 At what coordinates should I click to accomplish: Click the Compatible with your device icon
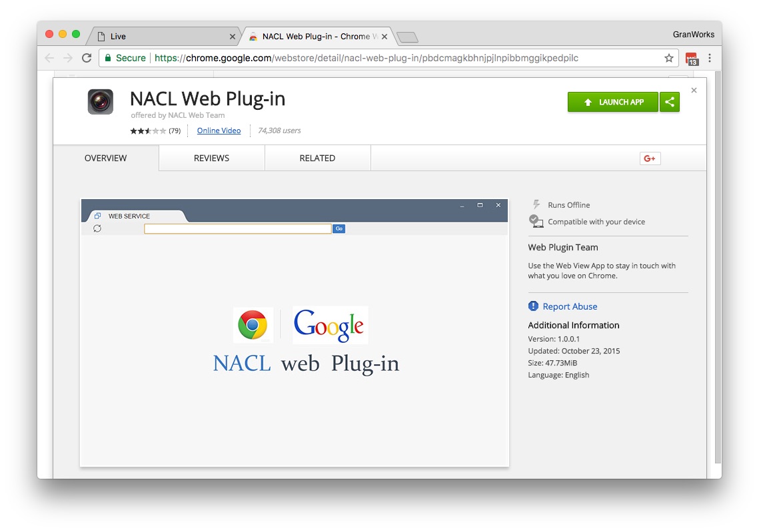[536, 221]
